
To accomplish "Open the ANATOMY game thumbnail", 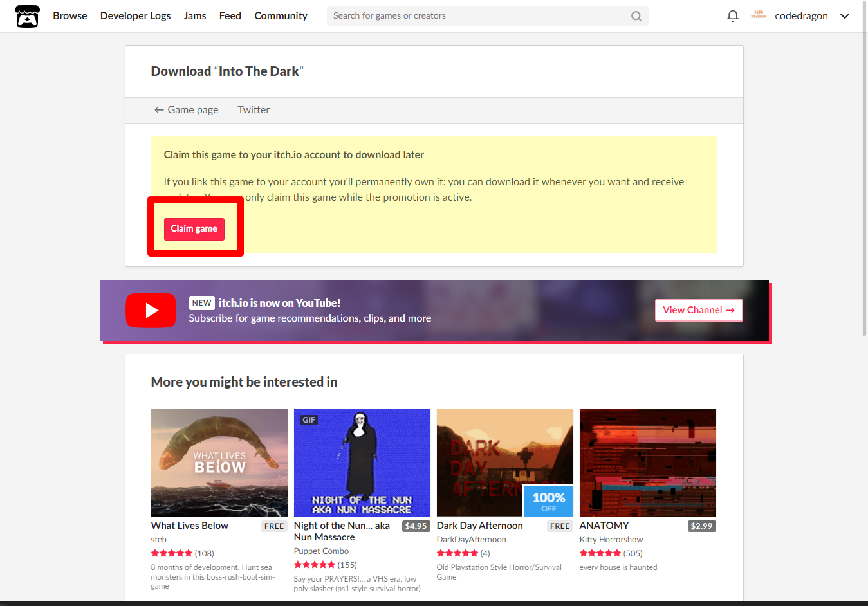I will 648,463.
